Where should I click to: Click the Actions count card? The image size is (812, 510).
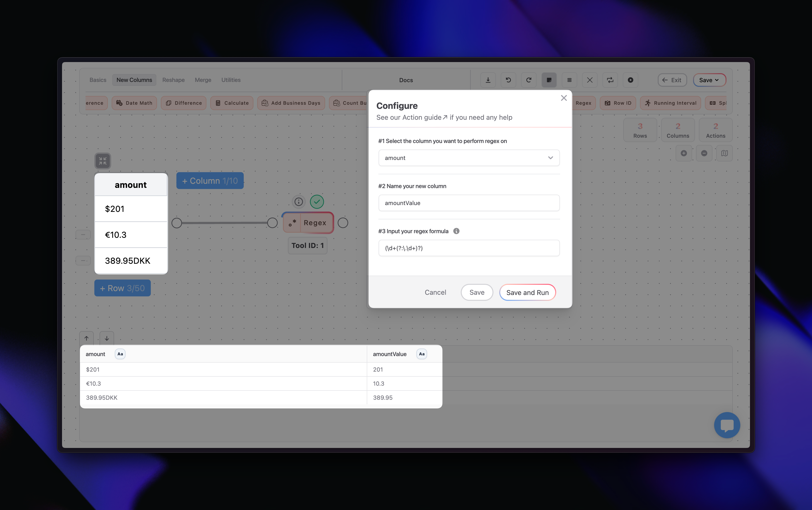click(x=715, y=130)
